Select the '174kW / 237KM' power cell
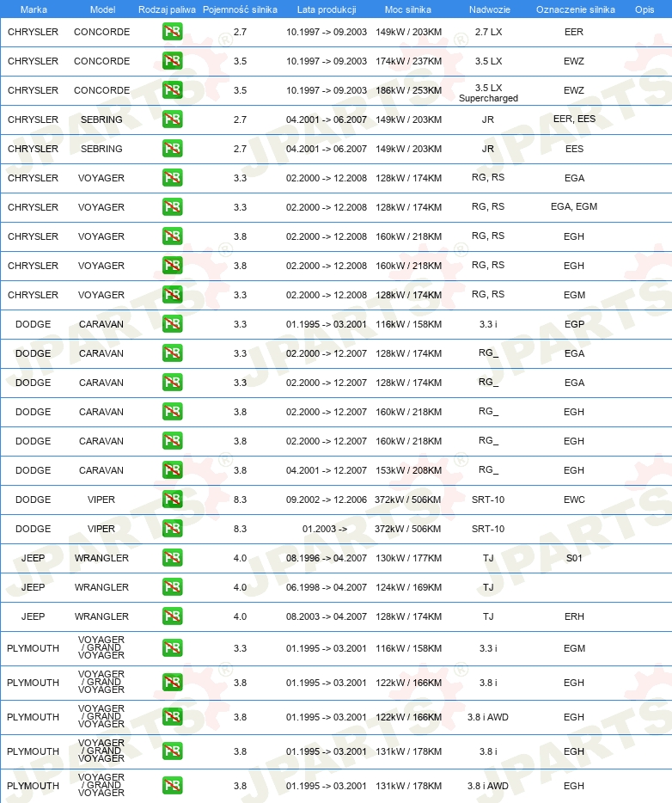The width and height of the screenshot is (672, 803). click(x=408, y=61)
